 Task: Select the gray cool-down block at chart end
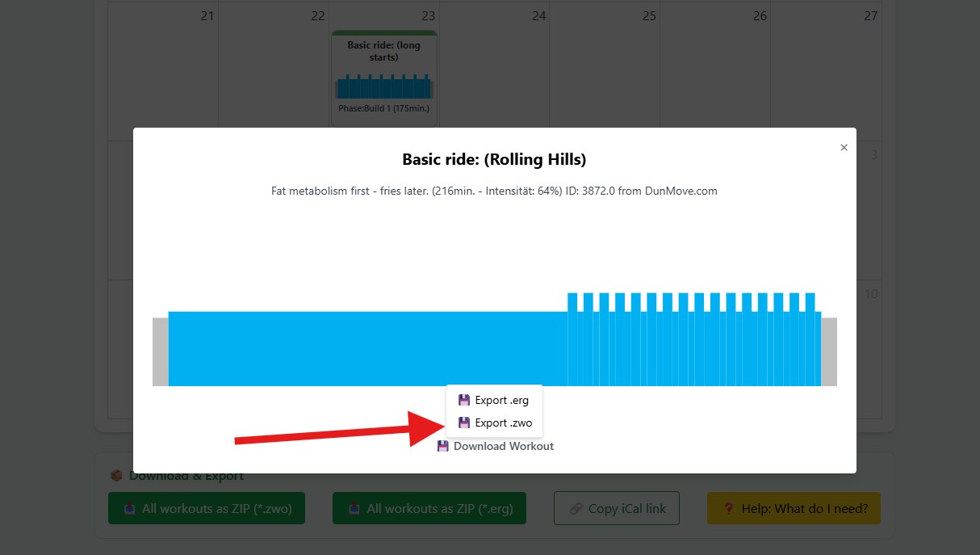point(829,351)
